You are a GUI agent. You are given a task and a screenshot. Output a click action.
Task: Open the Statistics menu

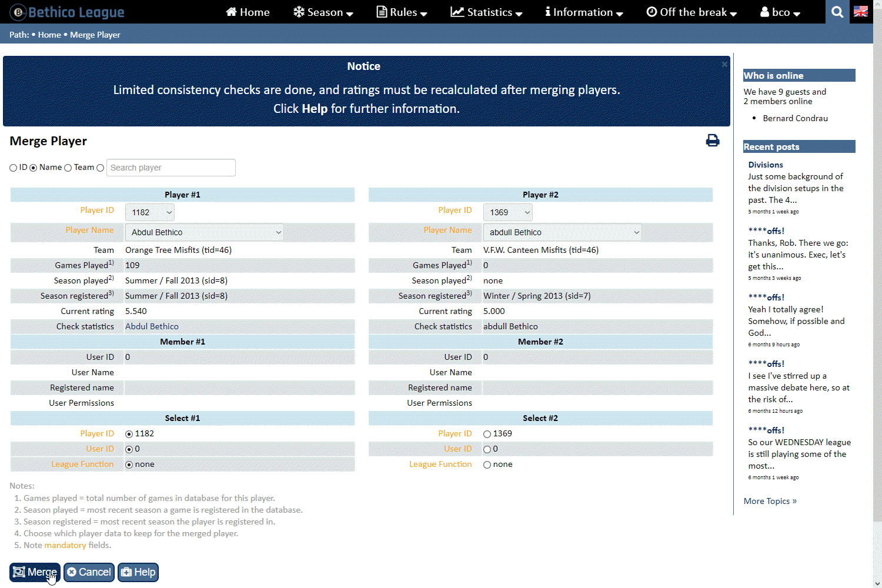pyautogui.click(x=486, y=12)
